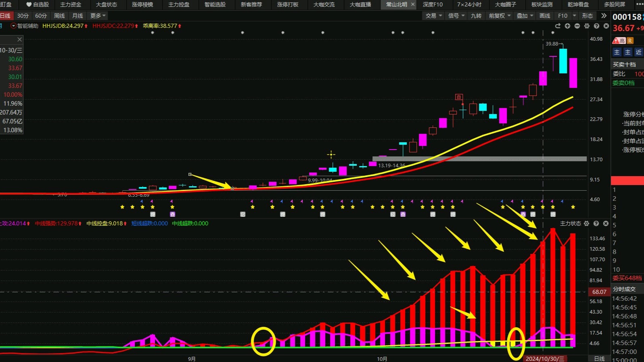Screen dimensions: 644x362
Task: Click the double-chevron to show more toolbar items
Action: pos(604,16)
